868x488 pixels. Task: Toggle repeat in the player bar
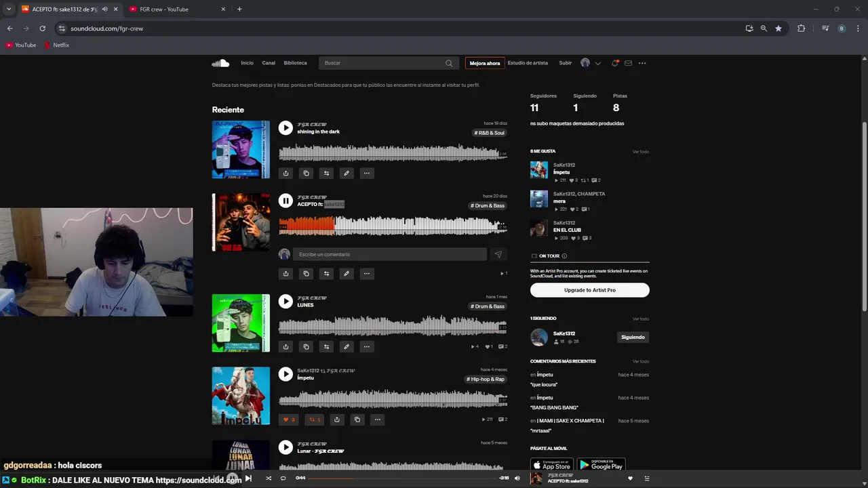[283, 479]
